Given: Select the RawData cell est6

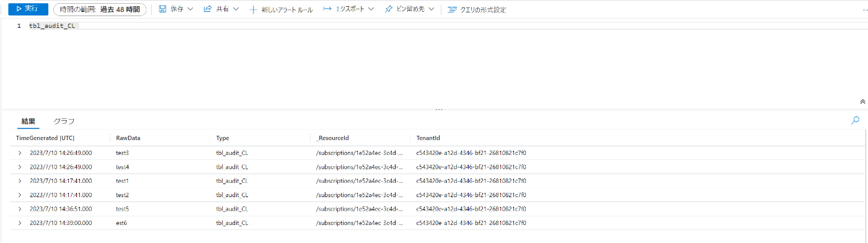Looking at the screenshot, I should (122, 223).
